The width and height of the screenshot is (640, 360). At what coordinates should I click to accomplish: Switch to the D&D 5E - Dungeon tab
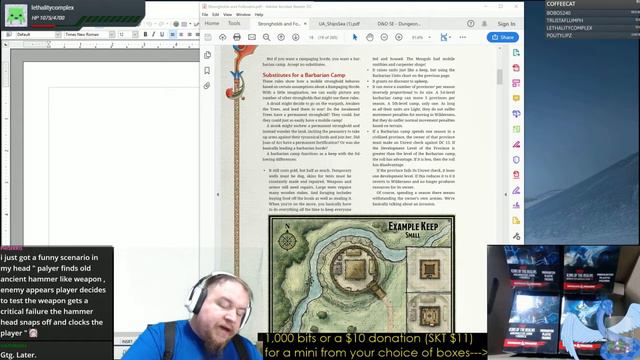[399, 24]
